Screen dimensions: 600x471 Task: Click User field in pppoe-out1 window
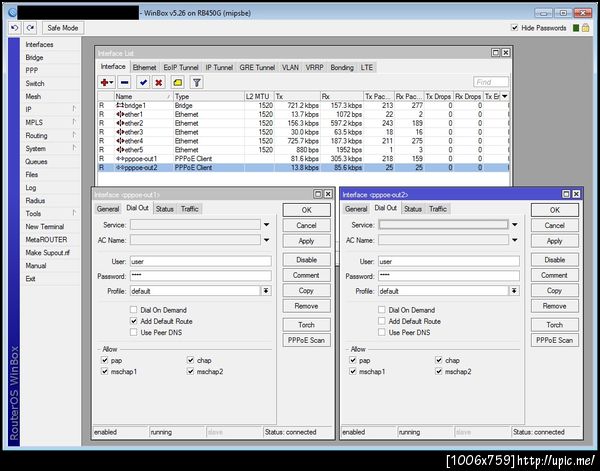pyautogui.click(x=201, y=261)
